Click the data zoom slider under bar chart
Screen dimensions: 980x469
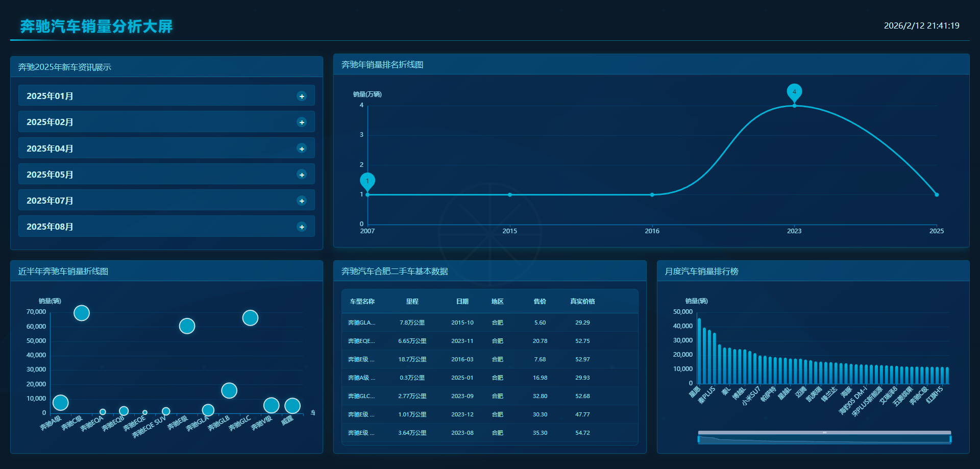point(824,439)
